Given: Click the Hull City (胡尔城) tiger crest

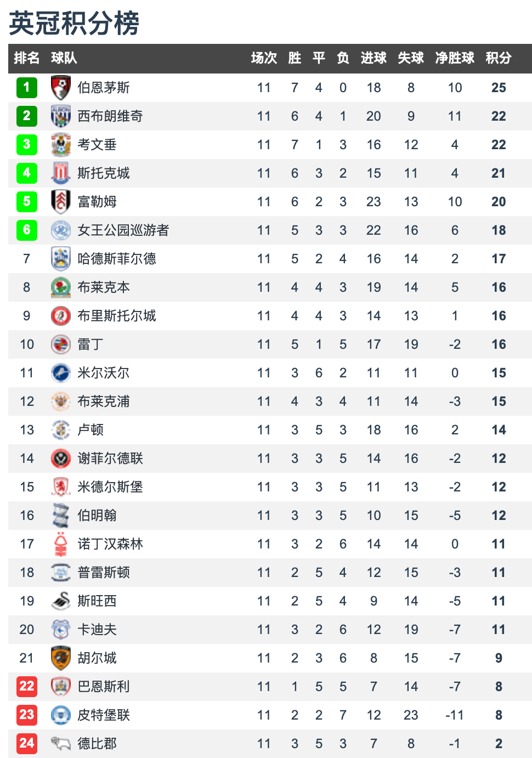Looking at the screenshot, I should [61, 658].
